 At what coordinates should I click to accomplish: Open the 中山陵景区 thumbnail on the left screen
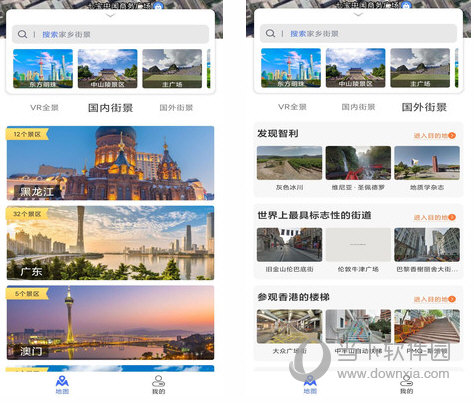[x=107, y=69]
